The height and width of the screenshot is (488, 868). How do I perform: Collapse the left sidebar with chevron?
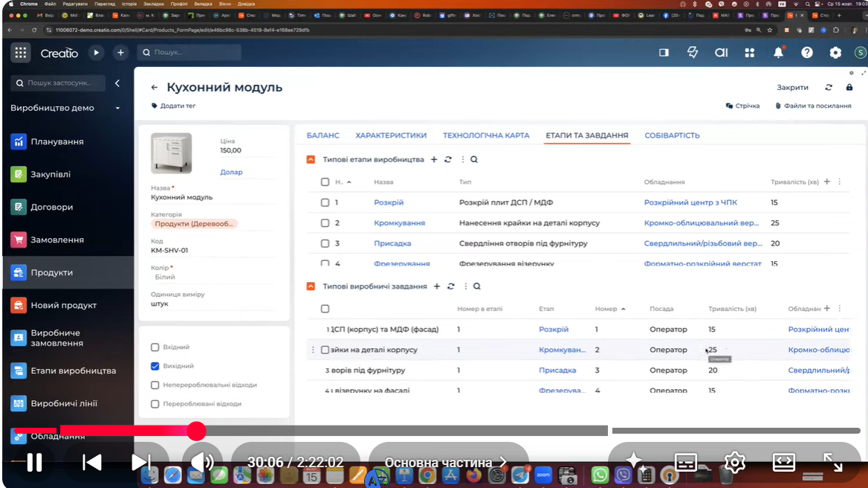click(x=117, y=83)
